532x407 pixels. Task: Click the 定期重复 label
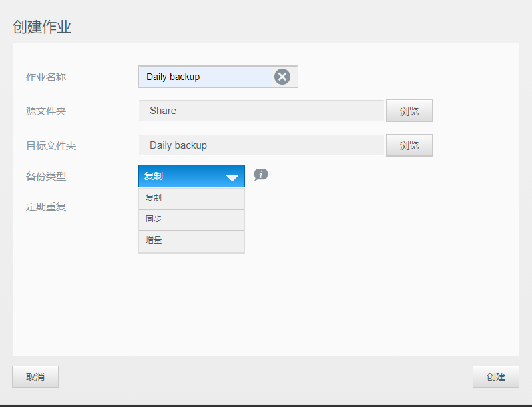46,206
